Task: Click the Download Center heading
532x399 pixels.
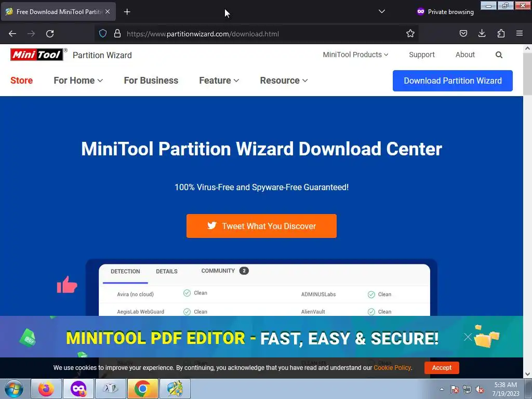Action: tap(261, 149)
